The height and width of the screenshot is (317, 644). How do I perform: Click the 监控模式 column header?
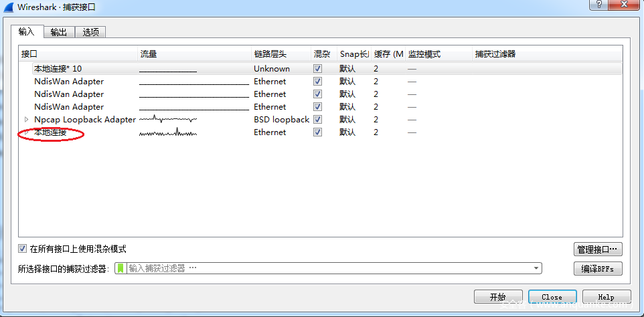[x=438, y=54]
